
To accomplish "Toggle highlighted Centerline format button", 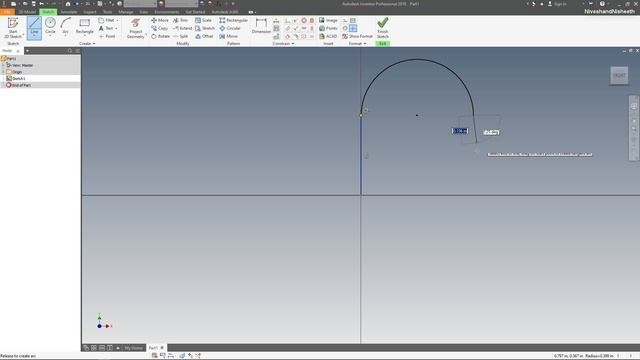I will [353, 28].
